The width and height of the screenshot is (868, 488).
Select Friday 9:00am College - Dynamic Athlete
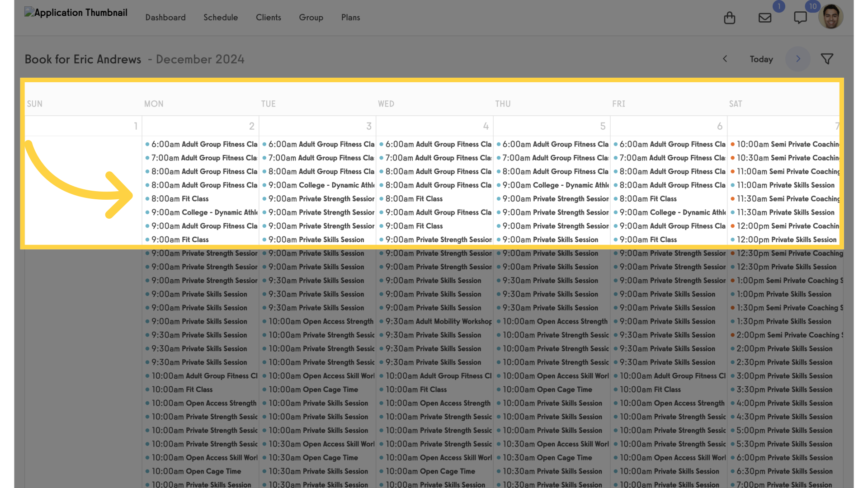[x=670, y=212]
